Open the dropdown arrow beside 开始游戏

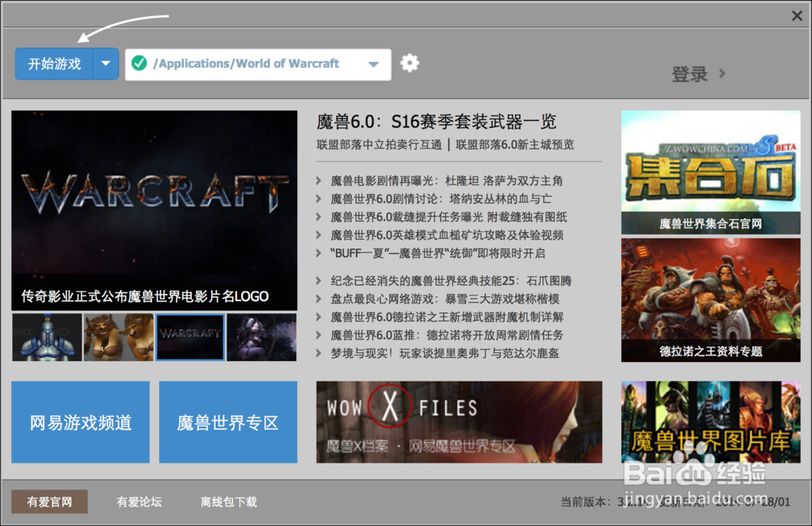(106, 63)
